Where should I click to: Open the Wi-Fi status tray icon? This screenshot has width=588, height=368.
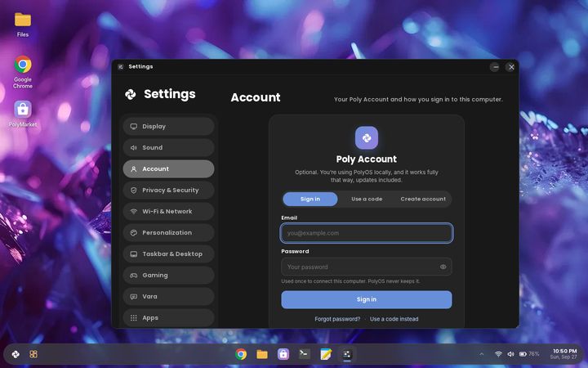click(x=498, y=354)
